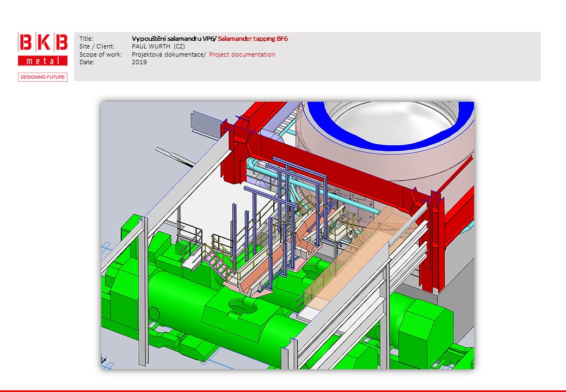Click the 'Date:' field label
Image resolution: width=566 pixels, height=392 pixels.
[87, 62]
